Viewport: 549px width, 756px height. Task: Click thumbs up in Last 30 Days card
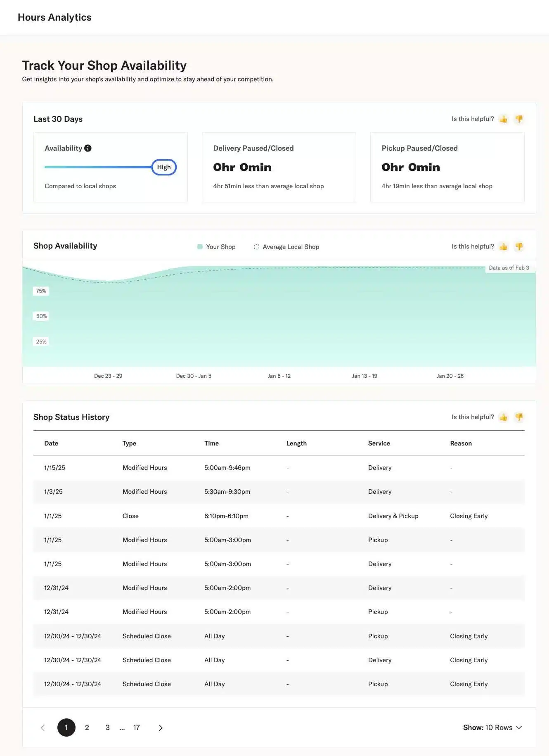(x=503, y=119)
